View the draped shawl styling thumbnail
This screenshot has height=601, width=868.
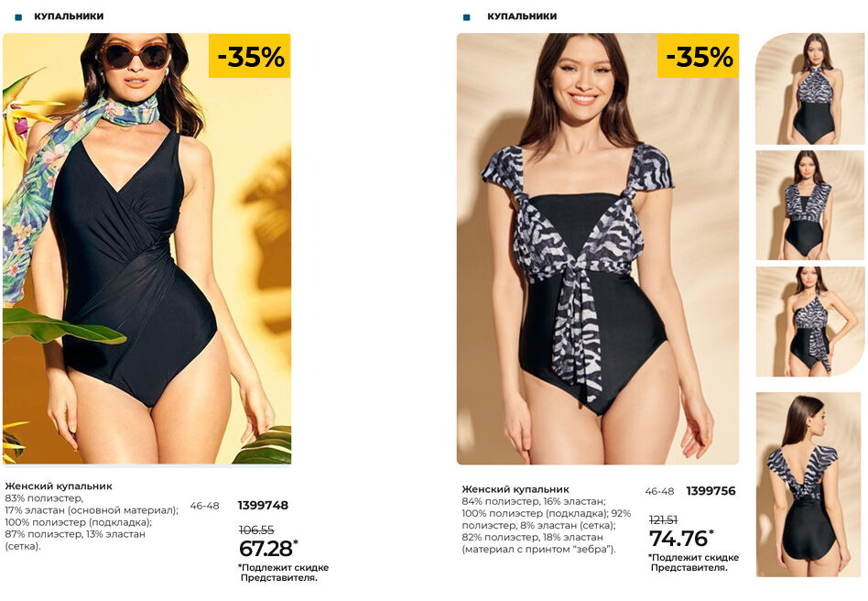[810, 205]
